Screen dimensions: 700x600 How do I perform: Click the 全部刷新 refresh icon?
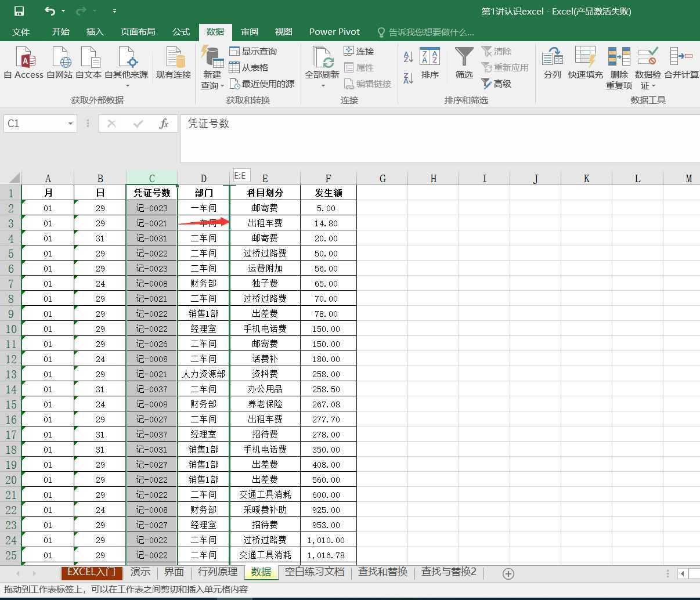pyautogui.click(x=322, y=57)
